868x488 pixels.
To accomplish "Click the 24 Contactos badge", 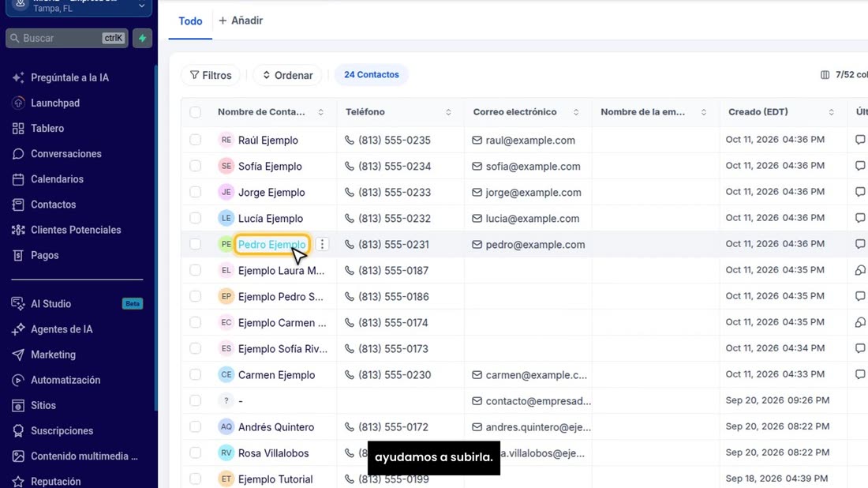I will pos(372,75).
